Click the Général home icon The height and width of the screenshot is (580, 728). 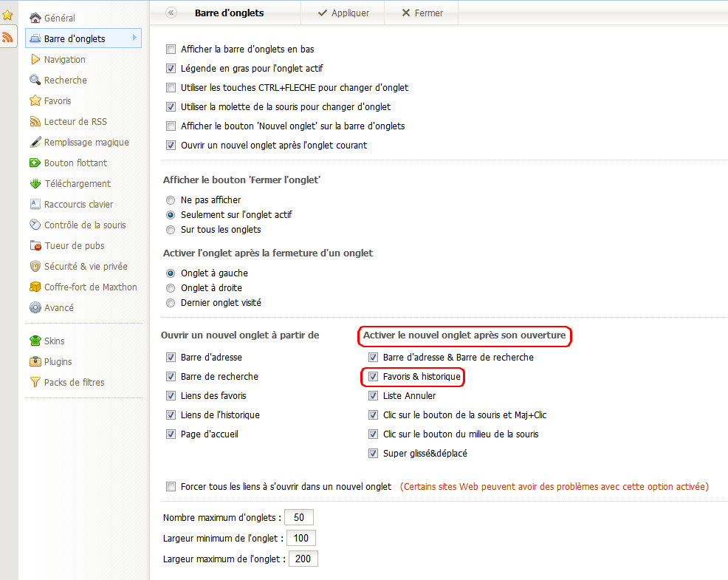tap(35, 18)
